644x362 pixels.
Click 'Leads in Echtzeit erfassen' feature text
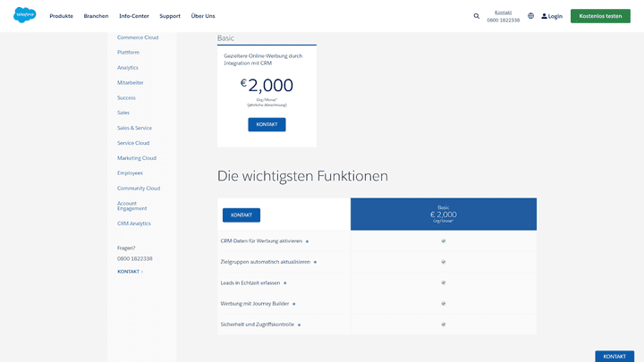click(x=250, y=282)
